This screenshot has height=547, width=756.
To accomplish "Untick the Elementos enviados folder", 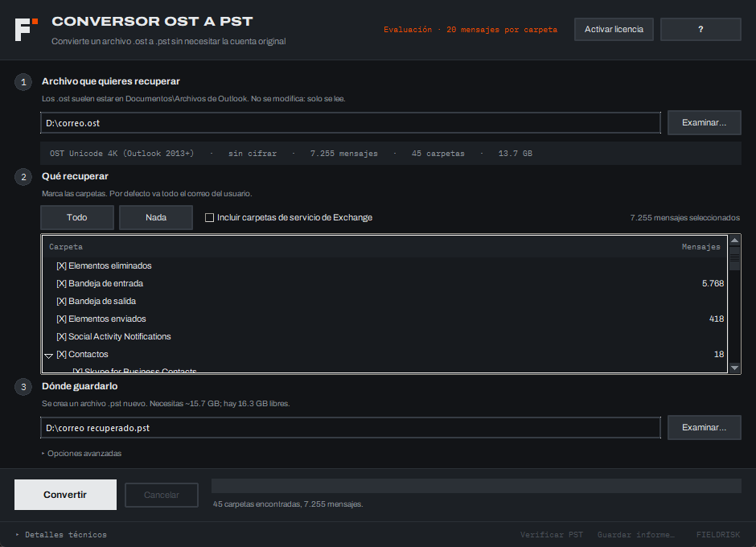I will pos(61,319).
